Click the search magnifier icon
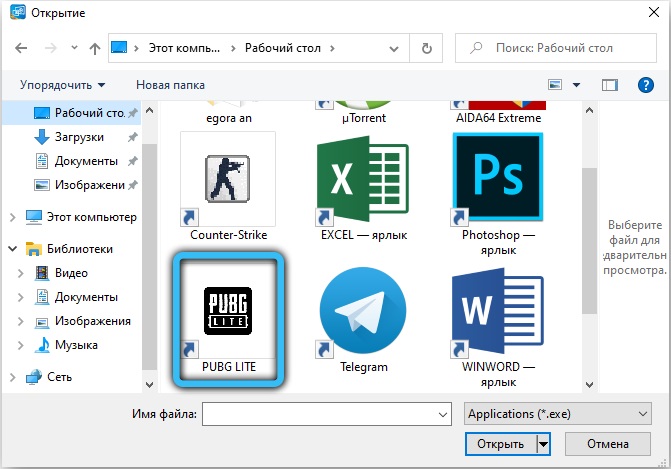 (476, 48)
